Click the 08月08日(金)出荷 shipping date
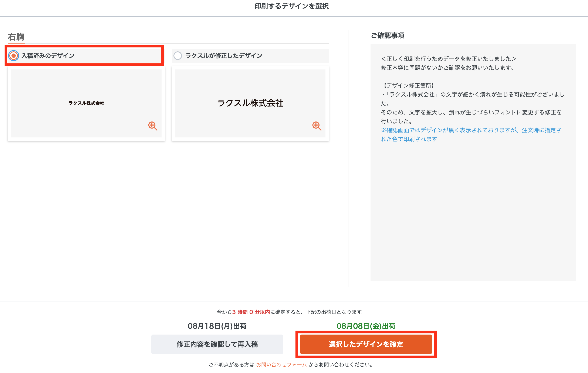This screenshot has height=373, width=588. (x=366, y=326)
